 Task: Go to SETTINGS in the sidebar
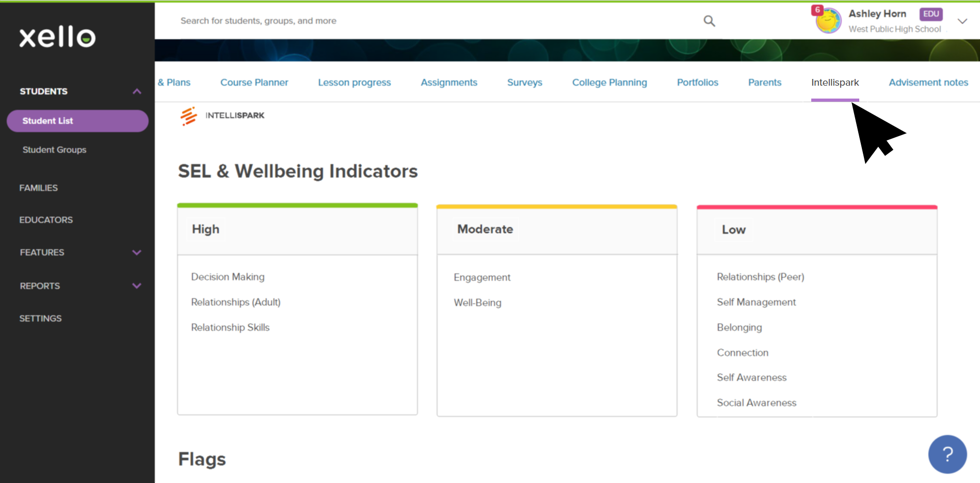[x=40, y=318]
